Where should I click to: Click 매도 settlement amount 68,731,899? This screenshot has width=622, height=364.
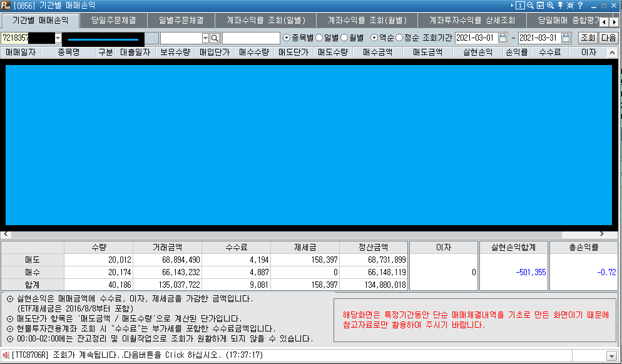tap(387, 260)
